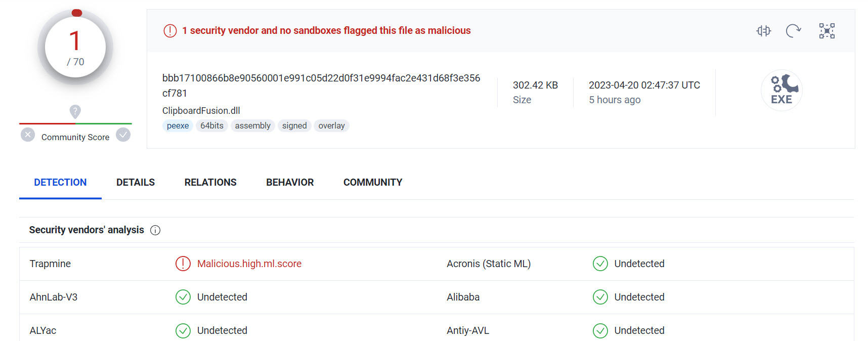868x341 pixels.
Task: Click the overlay tag
Action: [x=331, y=125]
